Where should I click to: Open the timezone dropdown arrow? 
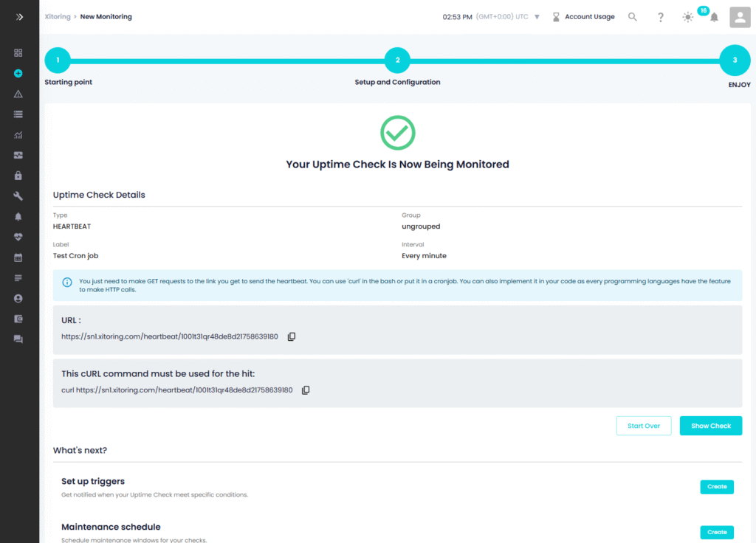537,17
